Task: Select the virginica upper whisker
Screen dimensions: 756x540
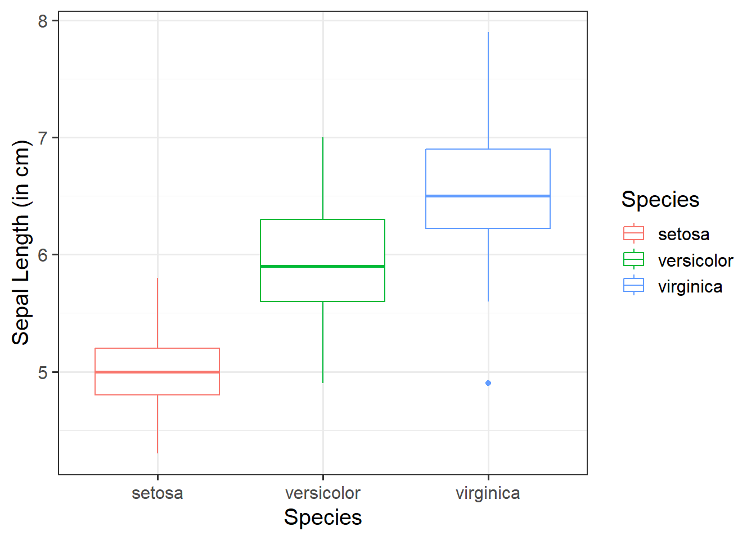Action: coord(488,90)
